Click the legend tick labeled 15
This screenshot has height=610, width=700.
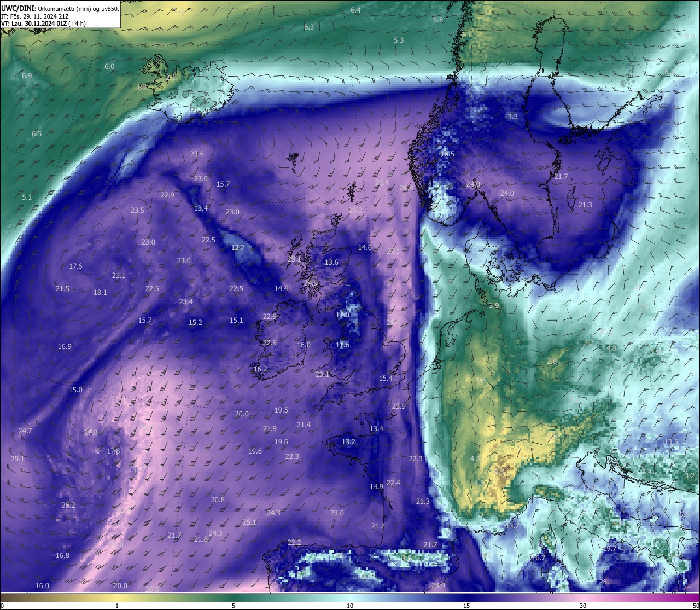pyautogui.click(x=466, y=606)
